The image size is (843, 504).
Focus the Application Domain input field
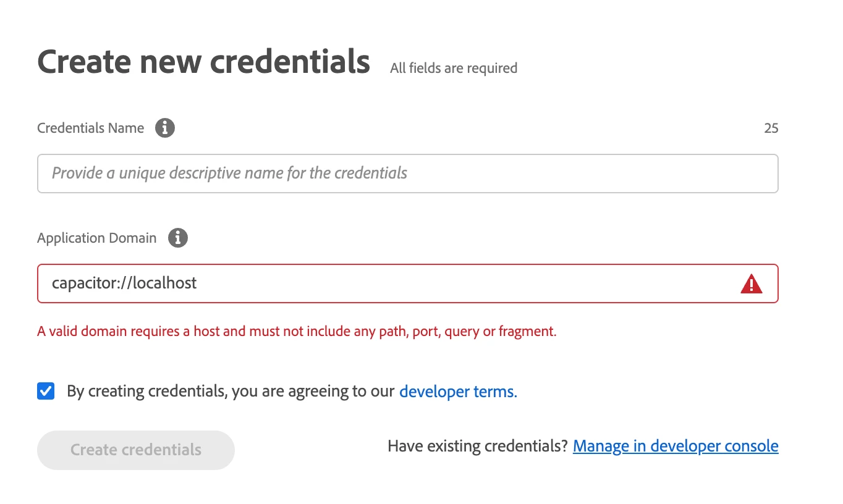pos(433,284)
